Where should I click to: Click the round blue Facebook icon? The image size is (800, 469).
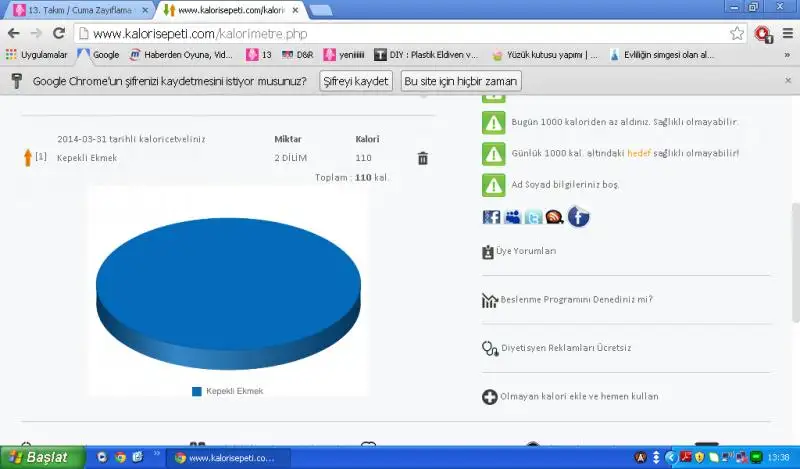(579, 216)
